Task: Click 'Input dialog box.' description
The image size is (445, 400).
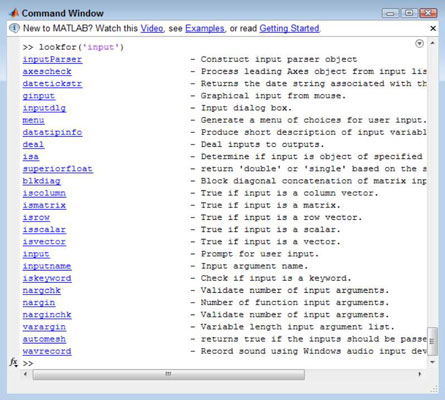Action: point(246,108)
